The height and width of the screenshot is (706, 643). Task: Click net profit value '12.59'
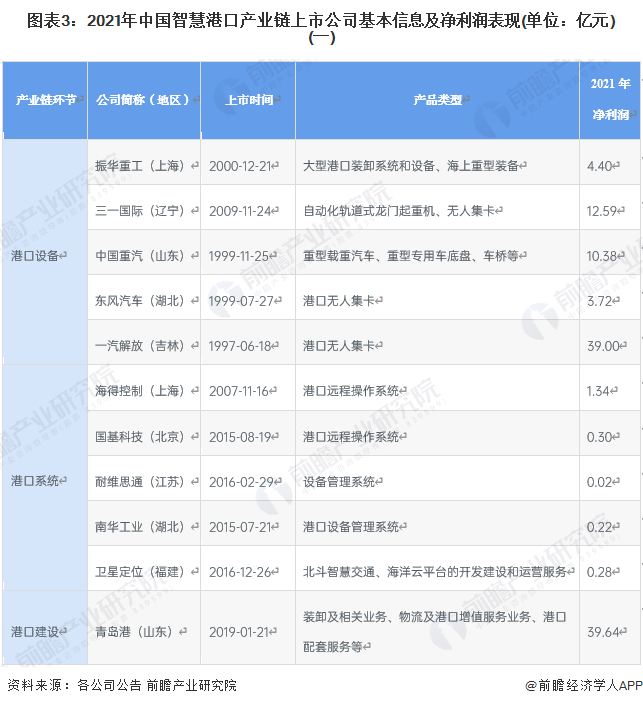[x=602, y=211]
